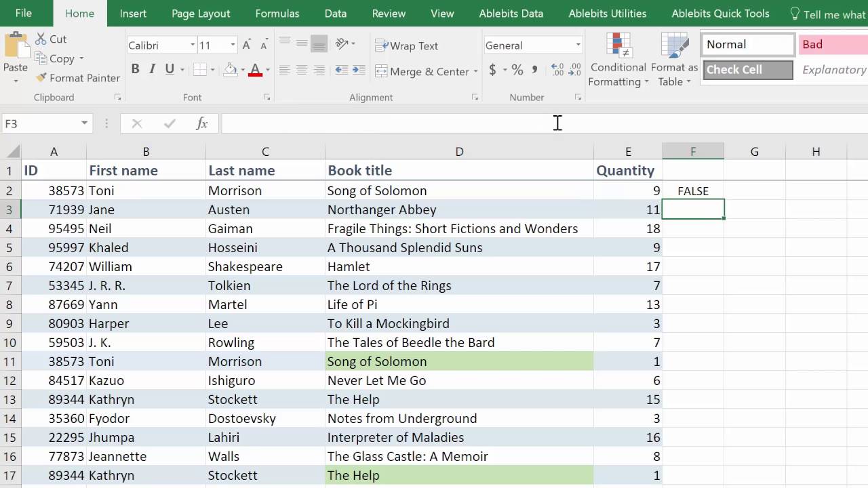
Task: Center text horizontally
Action: pos(302,70)
